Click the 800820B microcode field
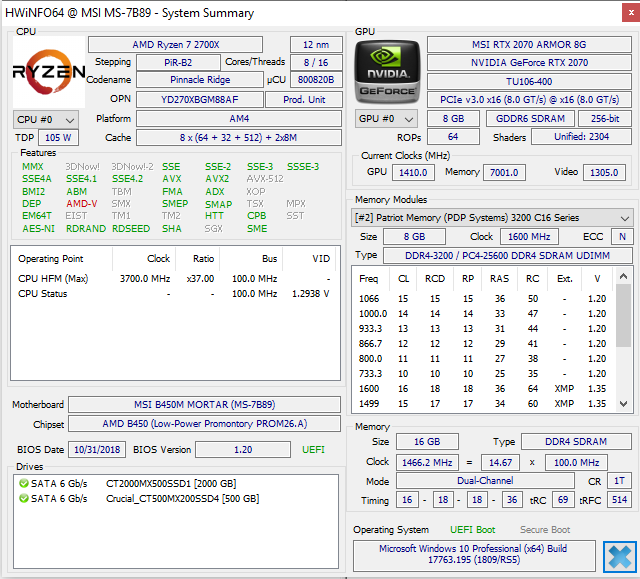The height and width of the screenshot is (579, 640). click(x=316, y=80)
